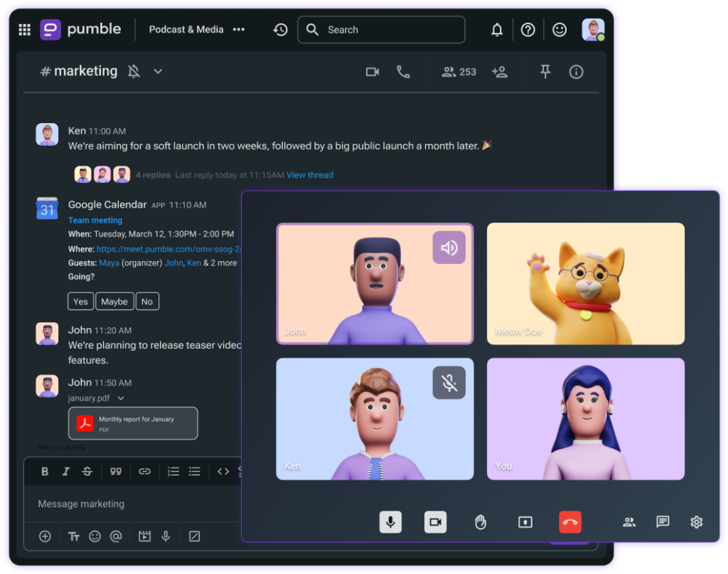Open channel info icon
Image resolution: width=728 pixels, height=574 pixels.
tap(576, 72)
